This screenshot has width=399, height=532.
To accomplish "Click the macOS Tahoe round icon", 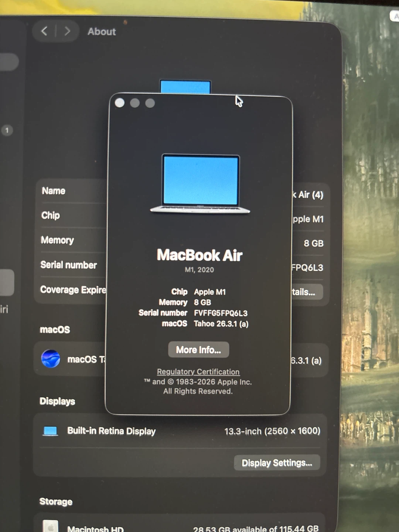I will tap(51, 359).
